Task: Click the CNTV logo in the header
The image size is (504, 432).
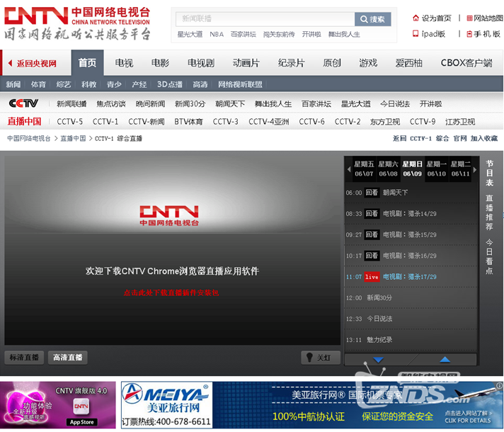Action: point(77,24)
